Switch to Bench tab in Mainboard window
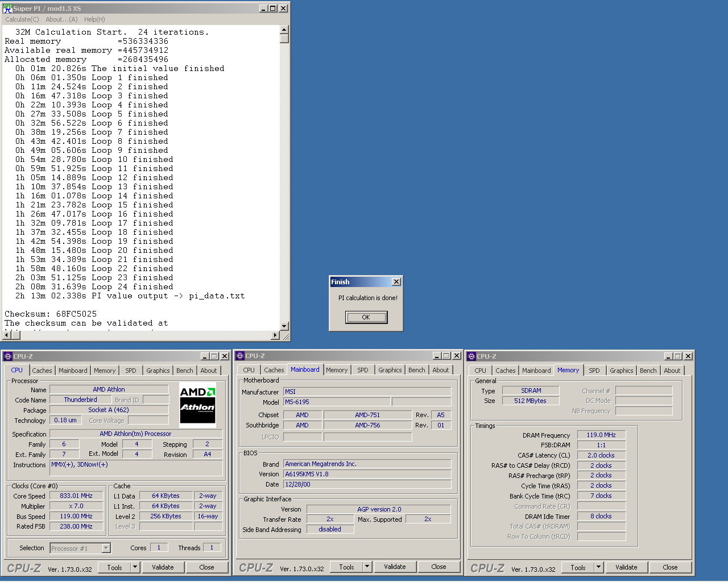This screenshot has width=728, height=582. tap(417, 370)
